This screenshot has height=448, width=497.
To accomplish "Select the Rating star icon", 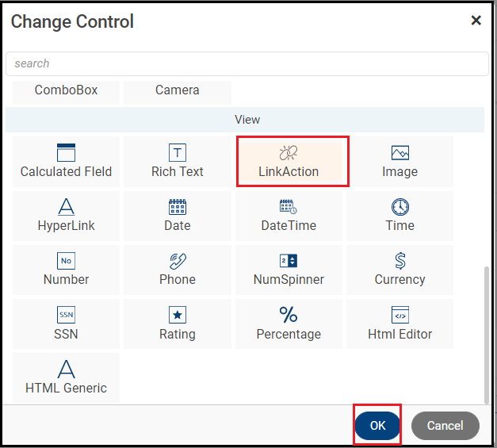I will point(178,315).
